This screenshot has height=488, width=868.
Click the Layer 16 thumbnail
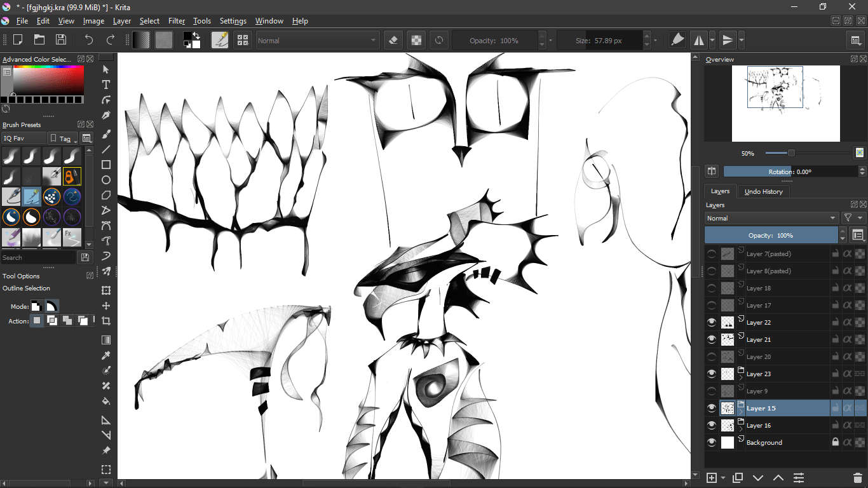(727, 424)
